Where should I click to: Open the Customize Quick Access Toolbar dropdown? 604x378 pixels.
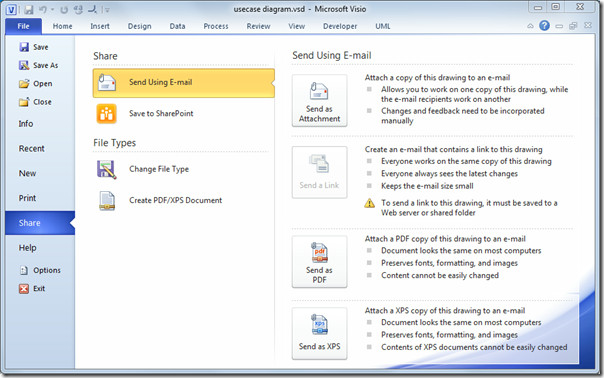[107, 10]
